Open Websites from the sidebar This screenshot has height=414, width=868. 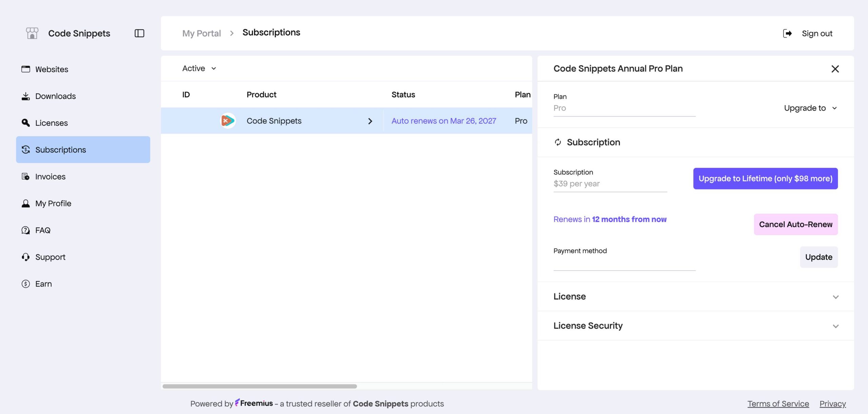(52, 69)
